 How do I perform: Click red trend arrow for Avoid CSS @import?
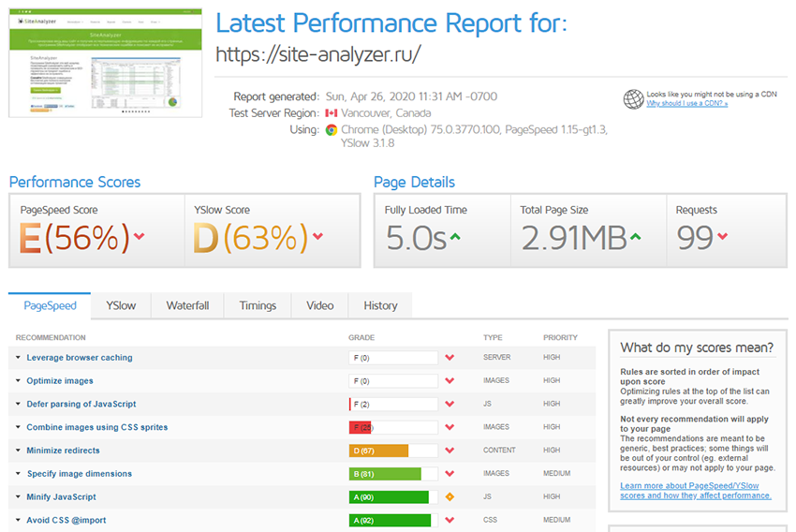(x=450, y=521)
